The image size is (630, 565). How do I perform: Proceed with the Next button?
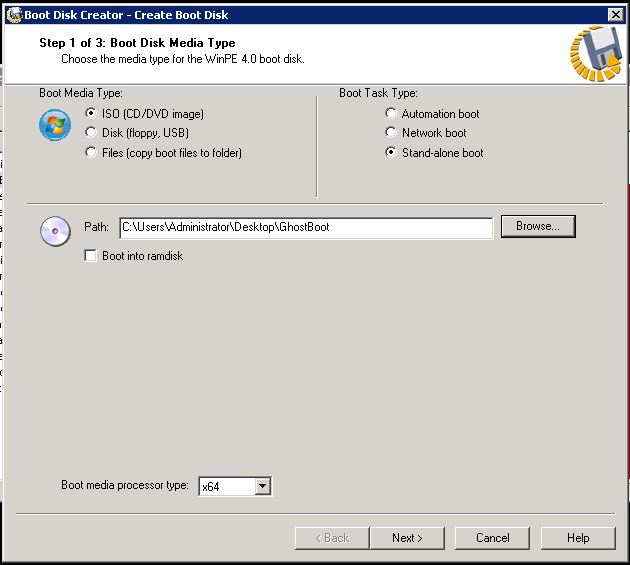(407, 538)
